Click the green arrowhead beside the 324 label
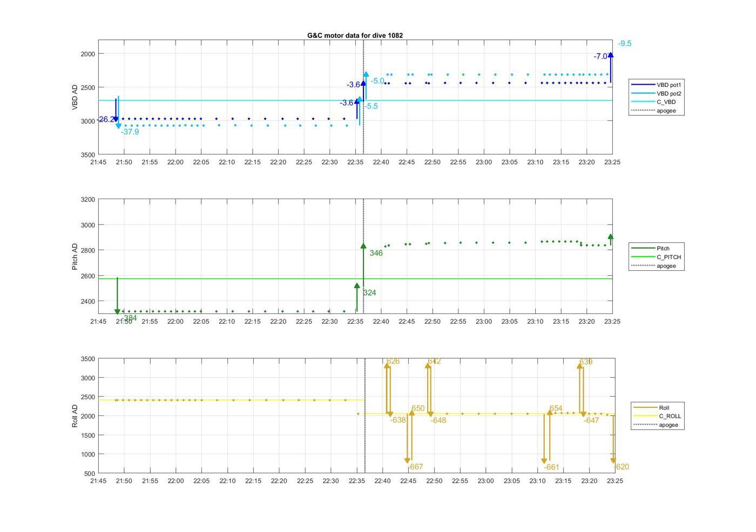The image size is (756, 532). 357,285
